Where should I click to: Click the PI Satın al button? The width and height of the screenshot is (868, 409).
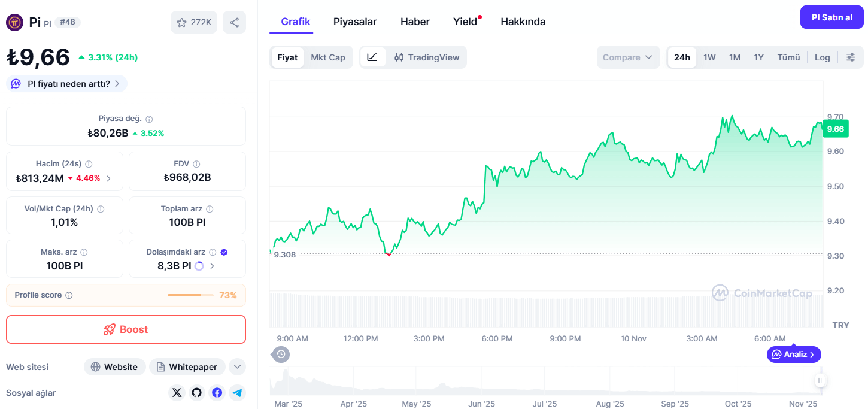click(x=832, y=17)
